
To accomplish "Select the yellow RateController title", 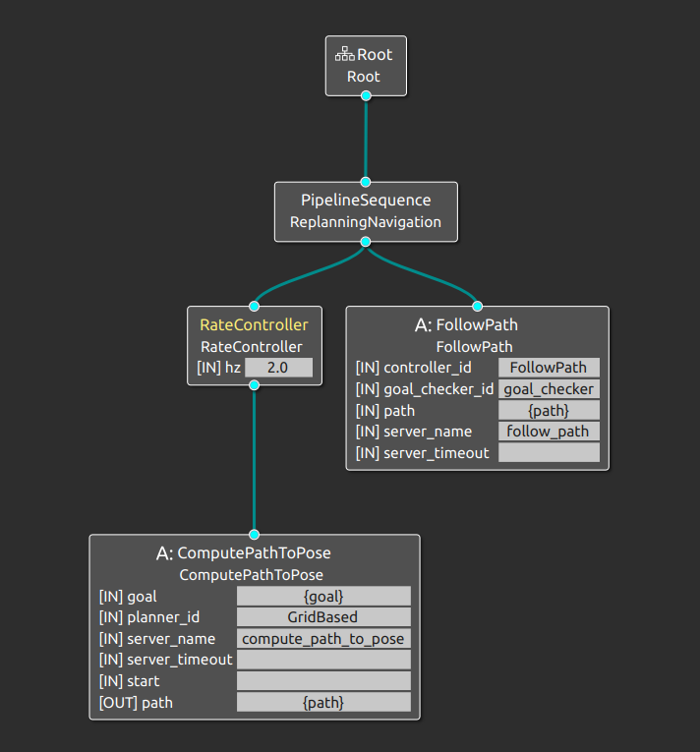I will coord(254,324).
